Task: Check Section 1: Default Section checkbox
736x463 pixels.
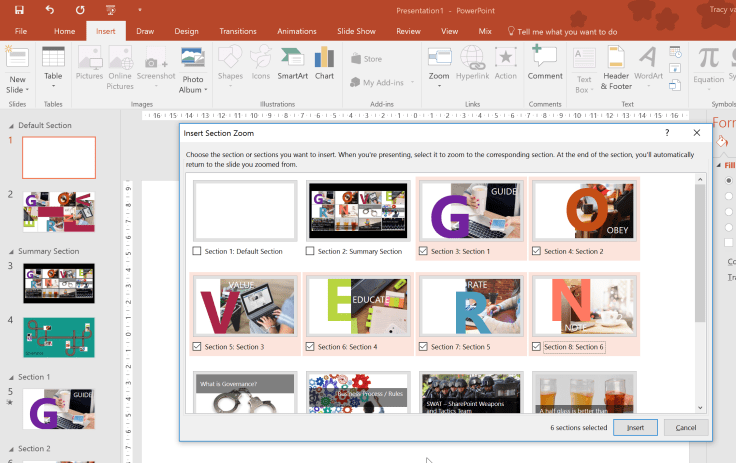Action: [197, 251]
